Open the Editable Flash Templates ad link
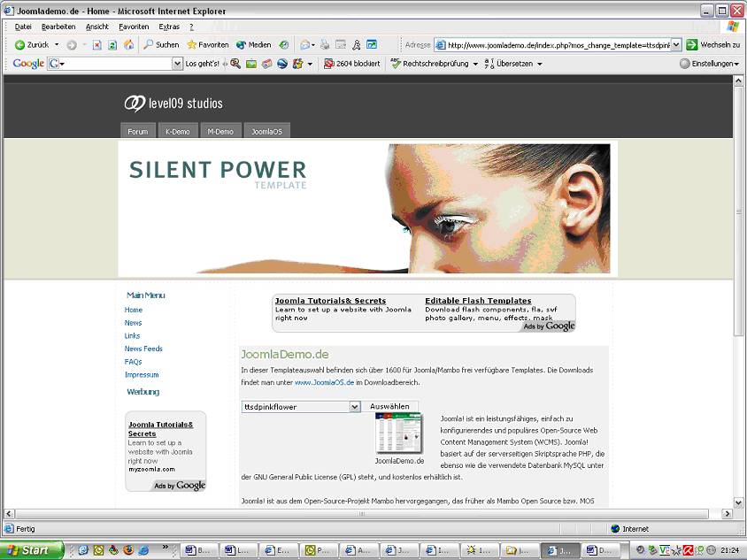This screenshot has width=747, height=560. click(x=478, y=301)
